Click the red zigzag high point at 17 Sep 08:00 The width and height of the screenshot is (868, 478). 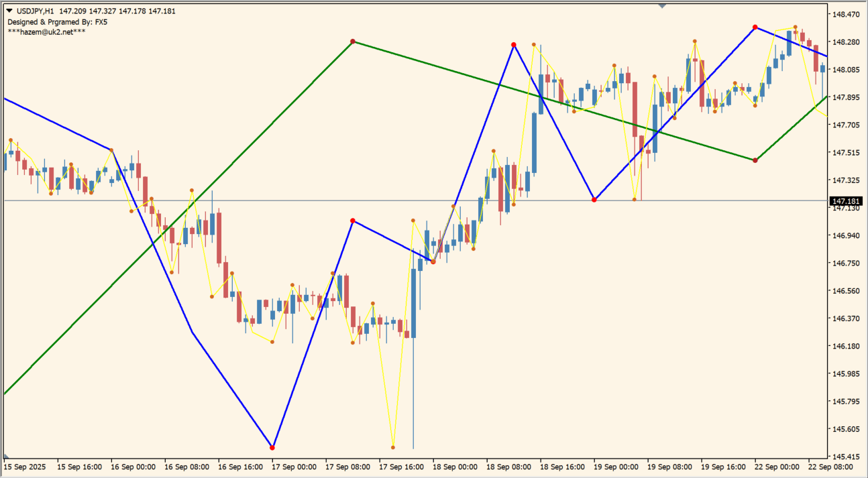point(353,221)
